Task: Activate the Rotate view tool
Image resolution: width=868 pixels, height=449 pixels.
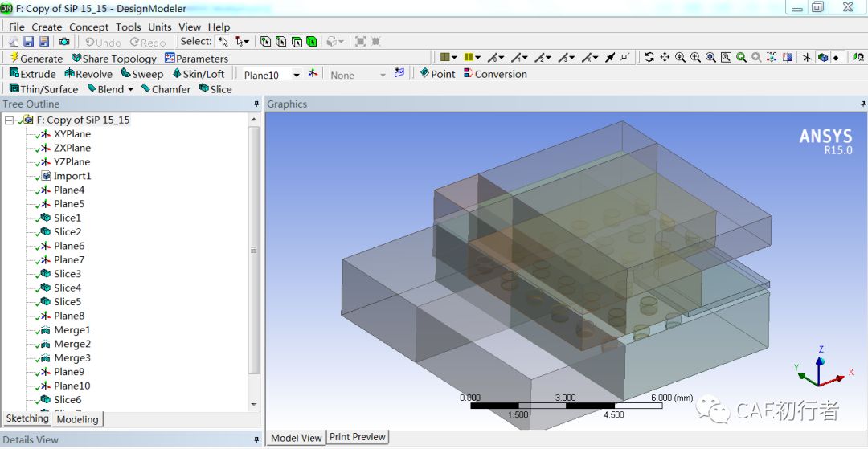Action: point(649,57)
